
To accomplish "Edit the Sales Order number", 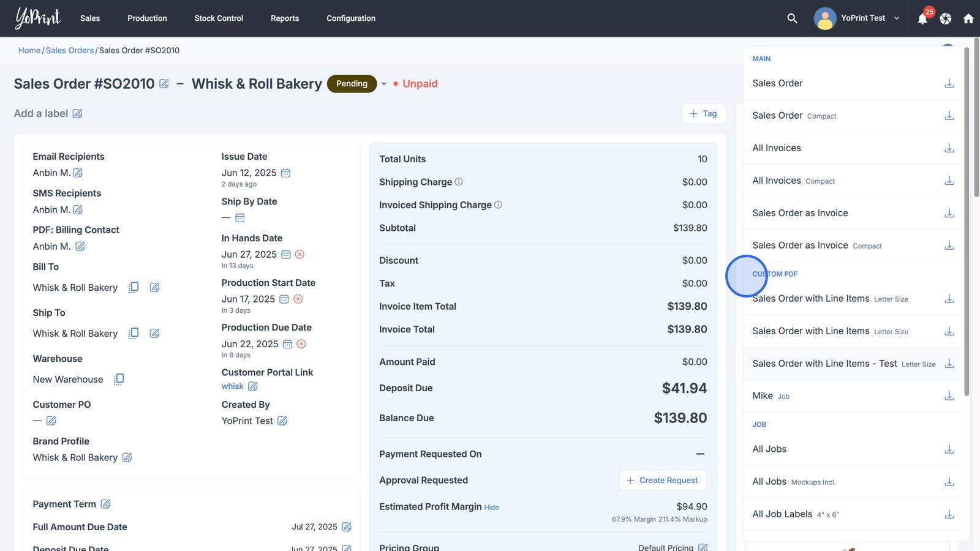I will [164, 84].
